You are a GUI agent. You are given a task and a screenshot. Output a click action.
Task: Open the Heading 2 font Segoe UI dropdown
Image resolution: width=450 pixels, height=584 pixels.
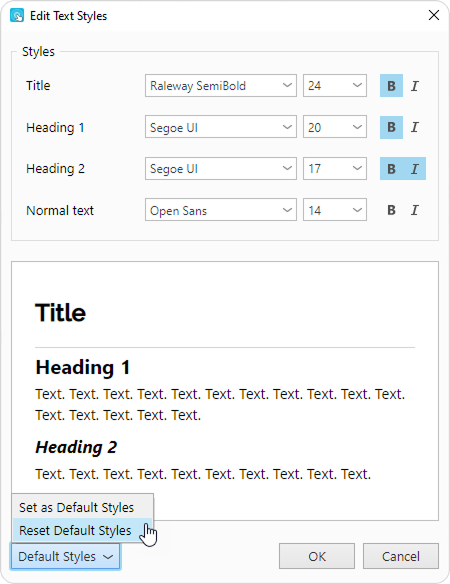click(221, 169)
